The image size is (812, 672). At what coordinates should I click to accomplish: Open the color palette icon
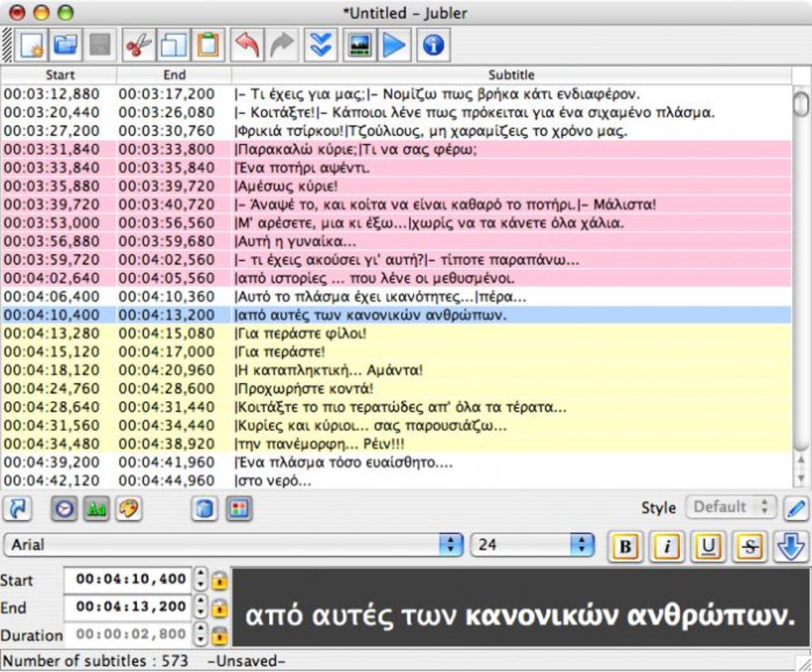tap(128, 509)
